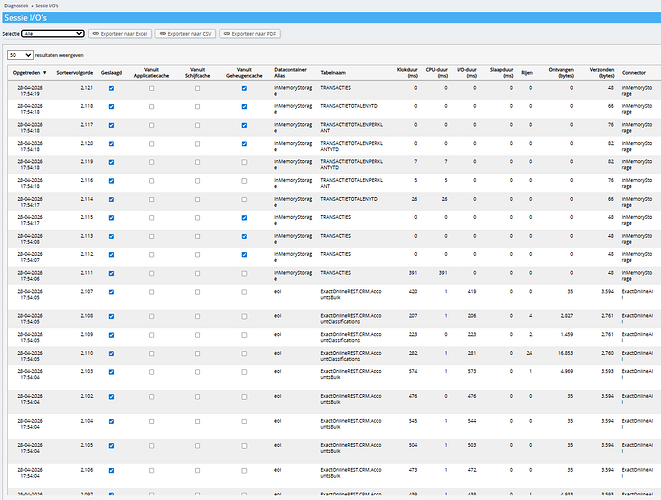Select TRANSACTIES table name in row 2.121
The image size is (661, 500).
(336, 88)
